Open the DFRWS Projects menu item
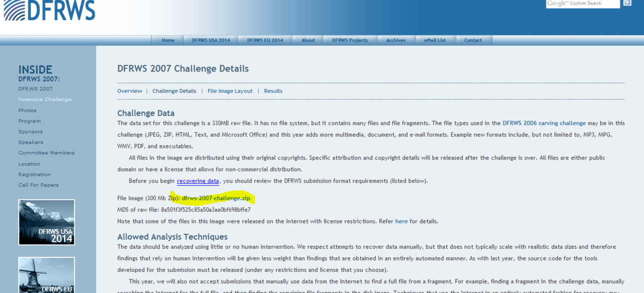644x293 pixels. point(350,40)
